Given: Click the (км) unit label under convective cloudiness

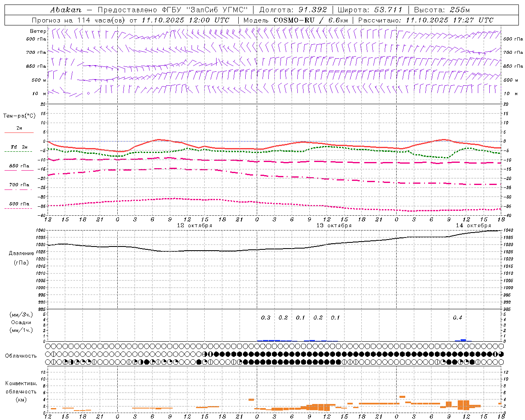Looking at the screenshot, I should point(21,399).
